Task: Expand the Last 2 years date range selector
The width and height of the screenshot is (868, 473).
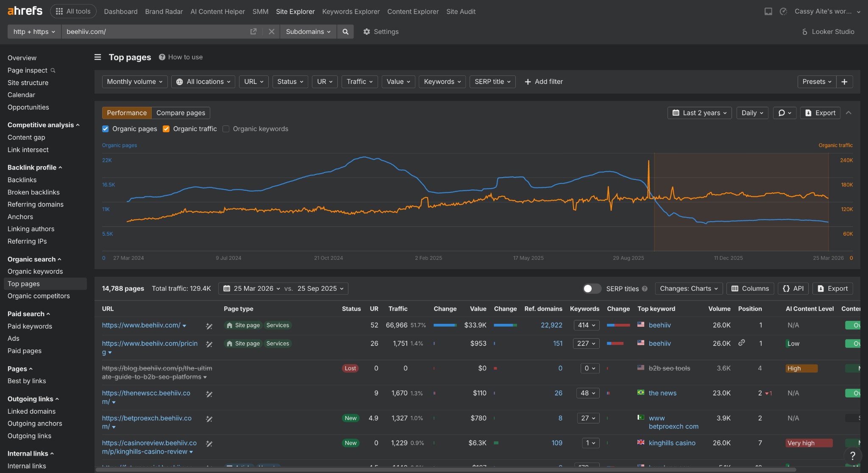Action: [x=699, y=113]
